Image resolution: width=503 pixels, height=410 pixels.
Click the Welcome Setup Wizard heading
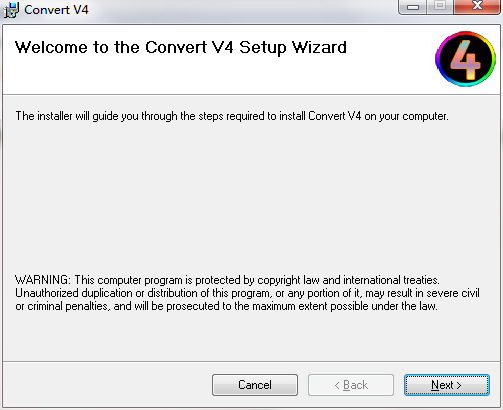(x=181, y=47)
